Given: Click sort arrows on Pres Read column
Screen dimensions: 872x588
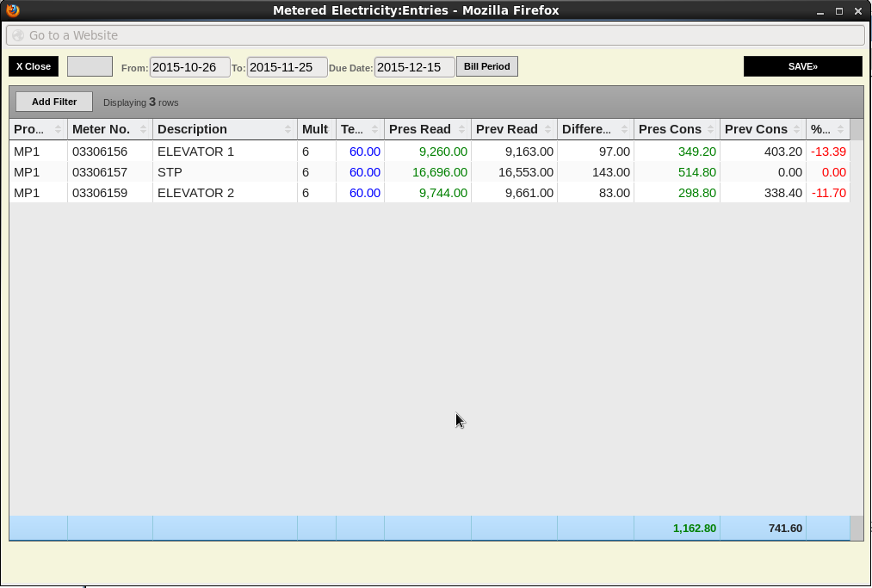Looking at the screenshot, I should [x=462, y=129].
